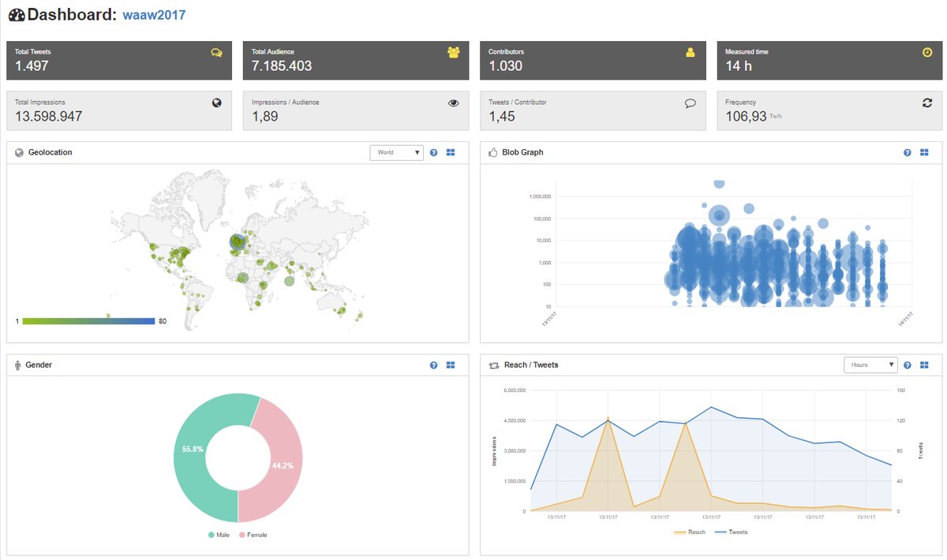Click the Geolocation panel help icon
This screenshot has width=947, height=560.
point(434,152)
